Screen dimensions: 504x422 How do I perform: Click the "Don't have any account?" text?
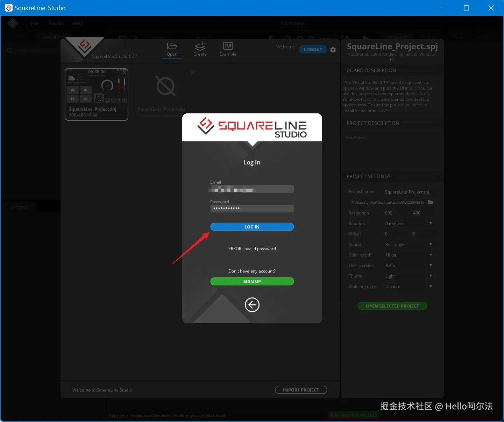coord(252,271)
